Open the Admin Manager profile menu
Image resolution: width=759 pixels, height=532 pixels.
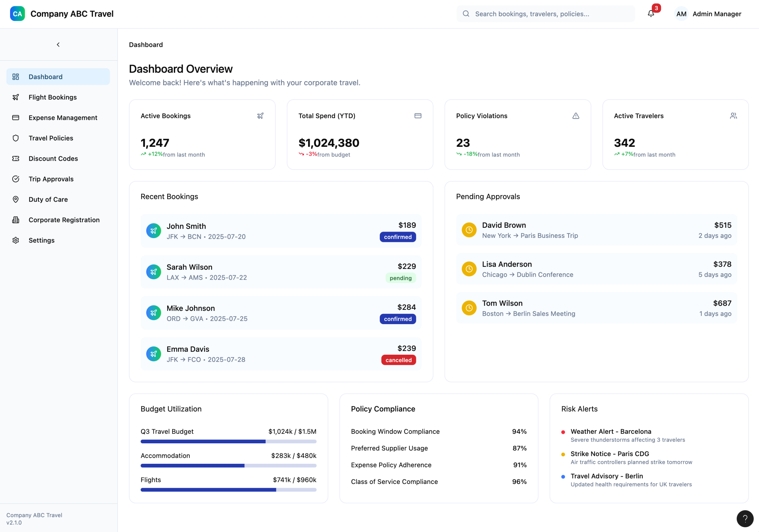click(x=708, y=14)
